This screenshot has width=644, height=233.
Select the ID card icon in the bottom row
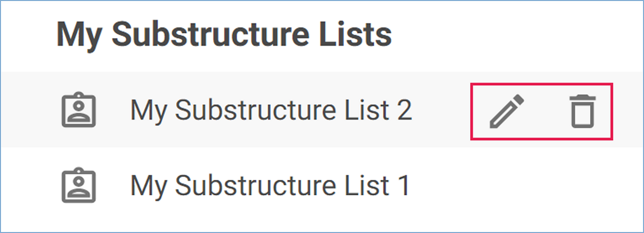(78, 186)
